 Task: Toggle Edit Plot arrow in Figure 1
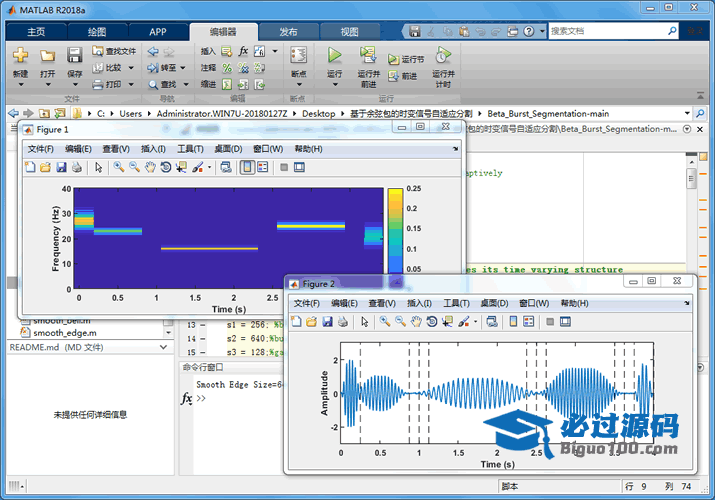[99, 167]
